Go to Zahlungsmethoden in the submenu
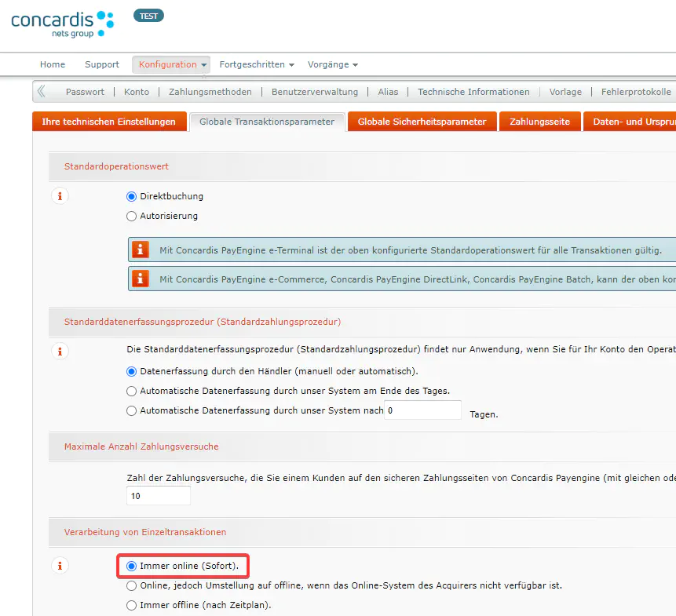This screenshot has height=616, width=676. pyautogui.click(x=210, y=92)
